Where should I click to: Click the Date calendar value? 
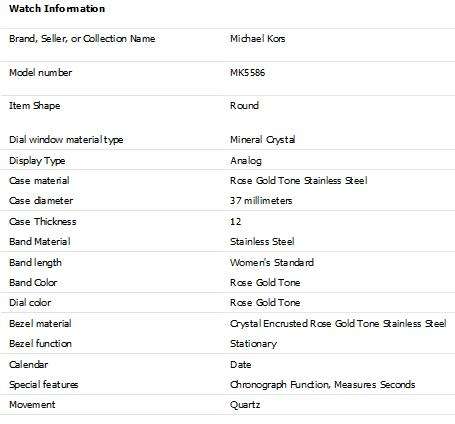(241, 365)
